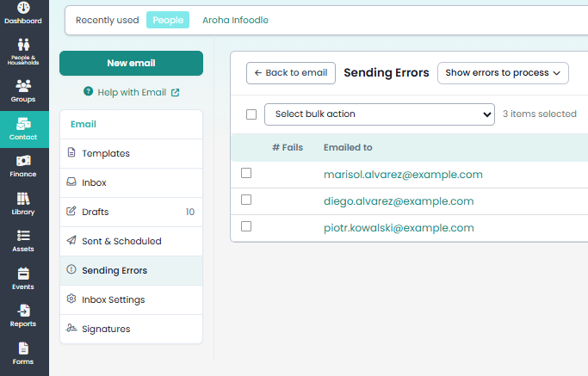Open diego.alvarez@example.com email link
This screenshot has width=588, height=376.
(x=399, y=201)
